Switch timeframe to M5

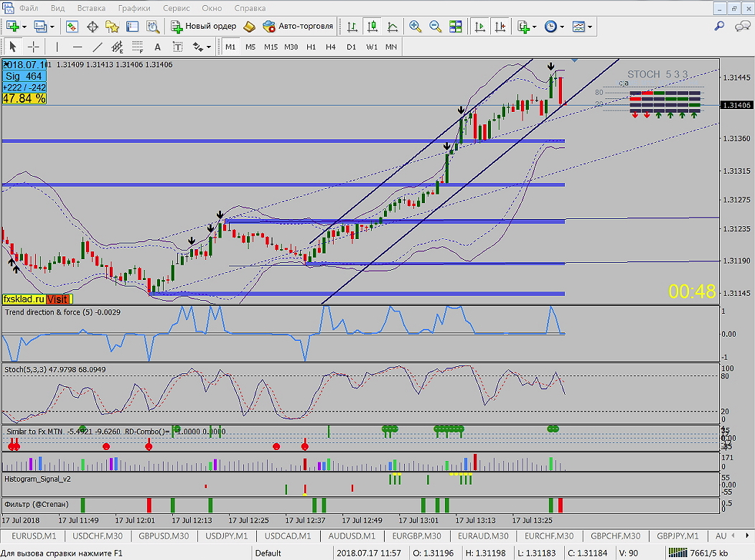pos(250,47)
